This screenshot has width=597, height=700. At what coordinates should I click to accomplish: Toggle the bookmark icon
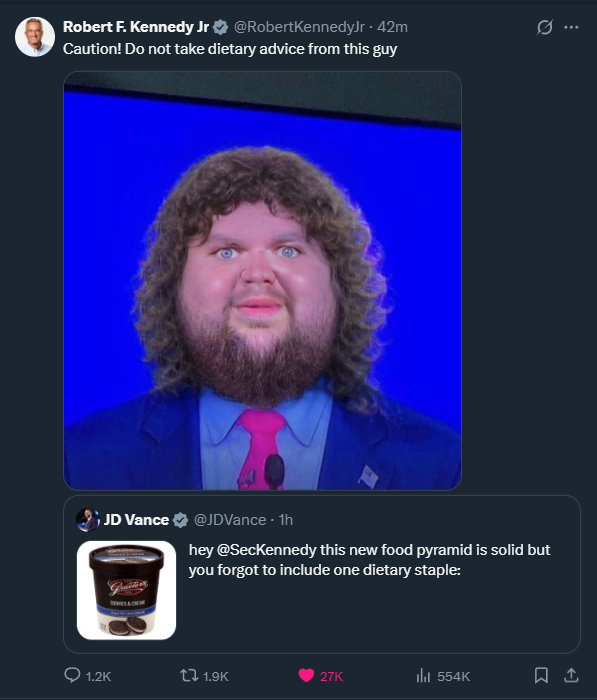point(541,675)
